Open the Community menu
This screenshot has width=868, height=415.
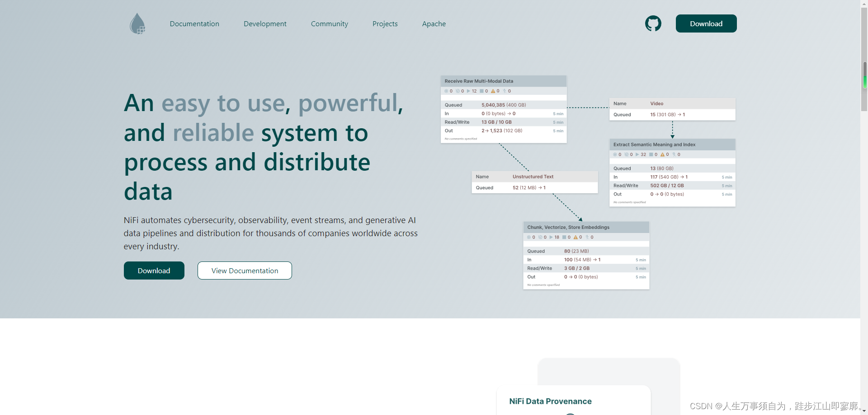pos(330,24)
